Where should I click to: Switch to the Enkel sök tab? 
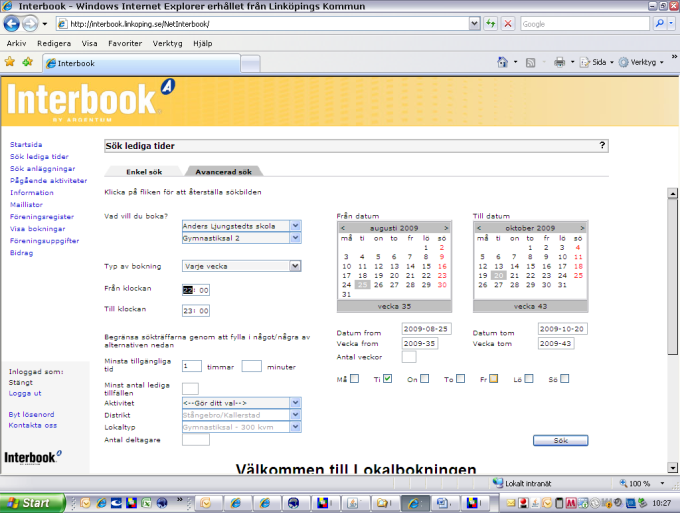click(144, 172)
